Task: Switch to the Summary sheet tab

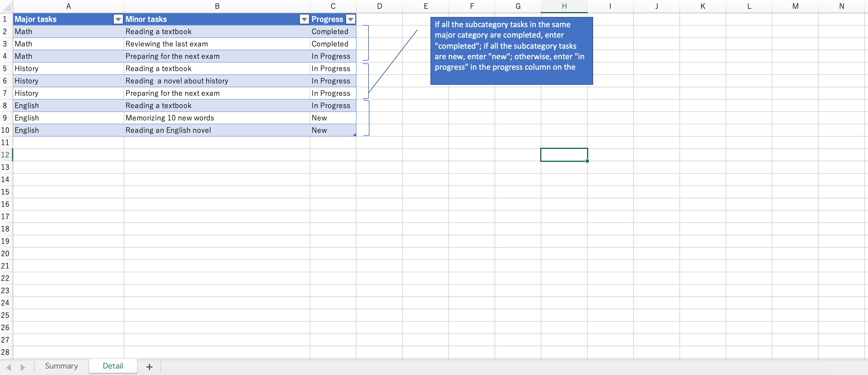Action: pyautogui.click(x=61, y=366)
